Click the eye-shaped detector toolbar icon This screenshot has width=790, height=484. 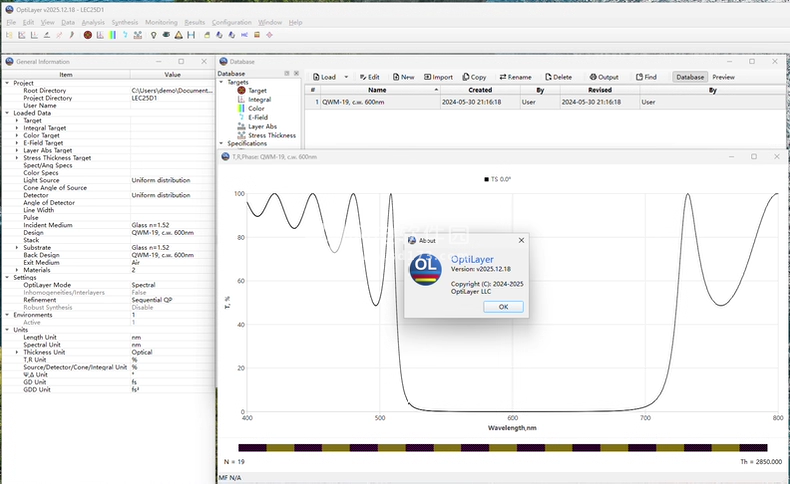point(166,35)
